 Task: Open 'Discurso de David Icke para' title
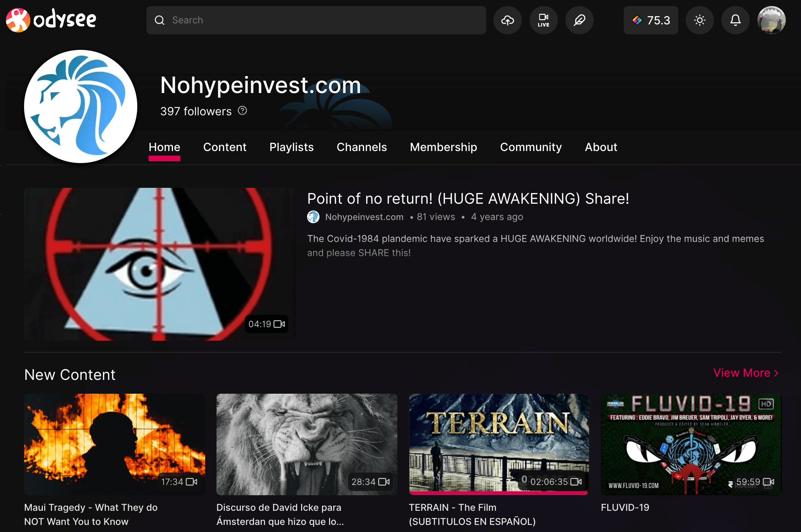tap(280, 514)
